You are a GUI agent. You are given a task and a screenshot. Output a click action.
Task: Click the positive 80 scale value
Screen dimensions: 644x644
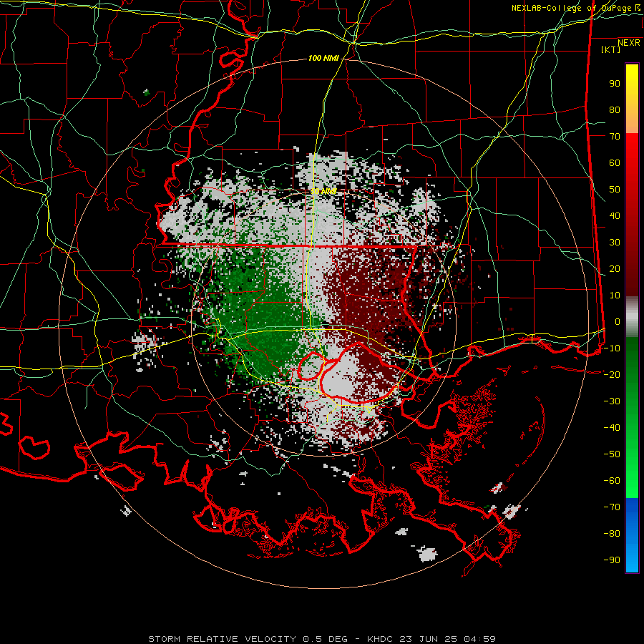(615, 110)
